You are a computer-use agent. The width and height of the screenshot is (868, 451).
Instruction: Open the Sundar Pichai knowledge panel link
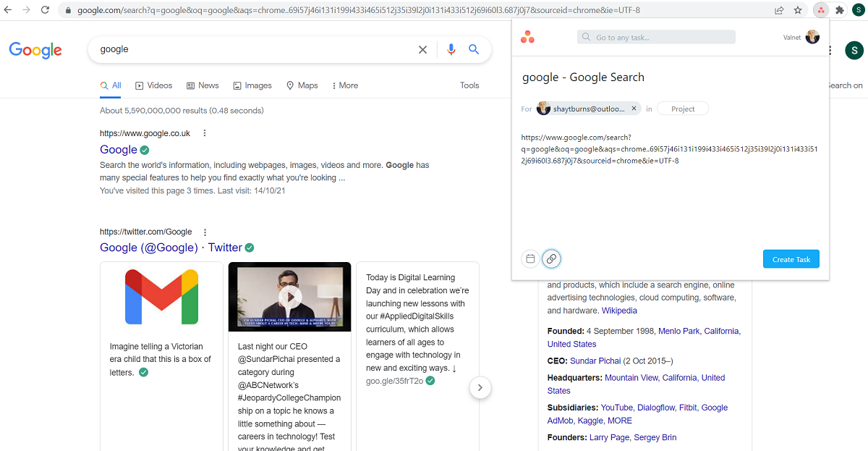click(x=595, y=361)
